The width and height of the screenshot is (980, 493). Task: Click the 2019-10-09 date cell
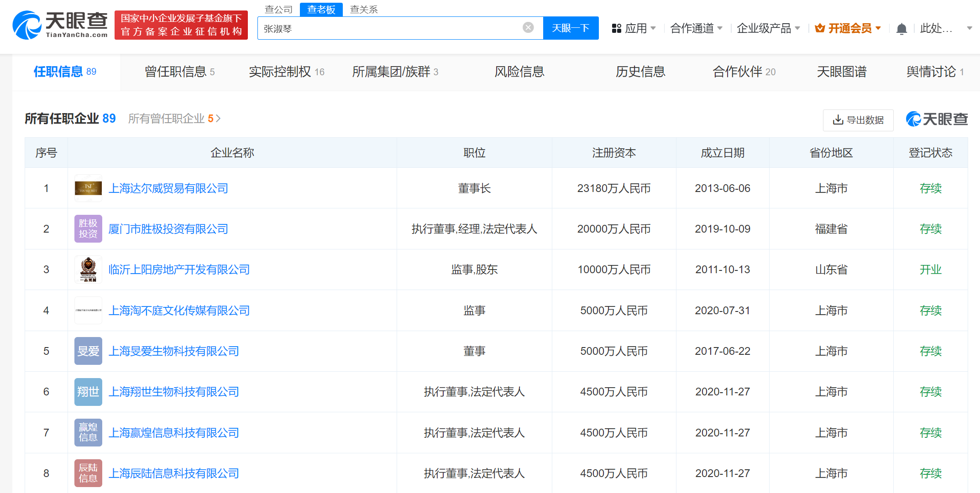coord(723,228)
